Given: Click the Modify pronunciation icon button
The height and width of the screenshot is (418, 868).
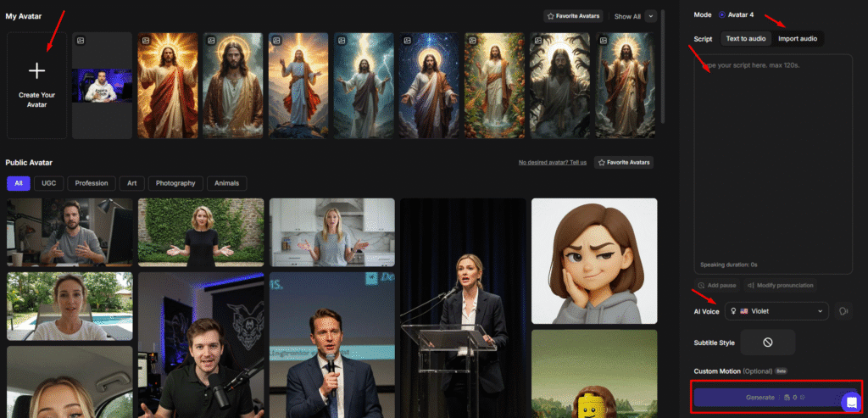Looking at the screenshot, I should click(x=751, y=286).
